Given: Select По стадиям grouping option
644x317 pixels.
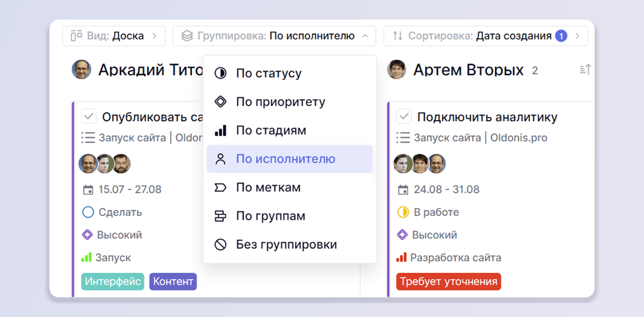Looking at the screenshot, I should coord(290,131).
